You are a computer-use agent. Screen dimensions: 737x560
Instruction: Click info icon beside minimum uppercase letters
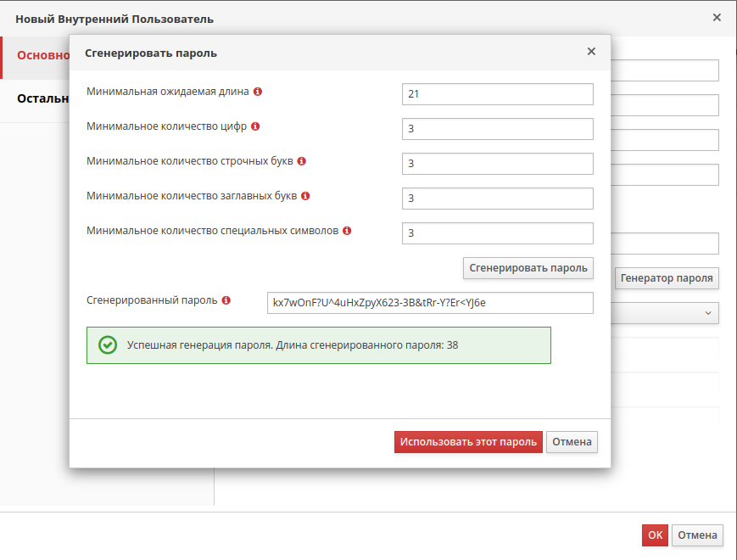pos(305,196)
